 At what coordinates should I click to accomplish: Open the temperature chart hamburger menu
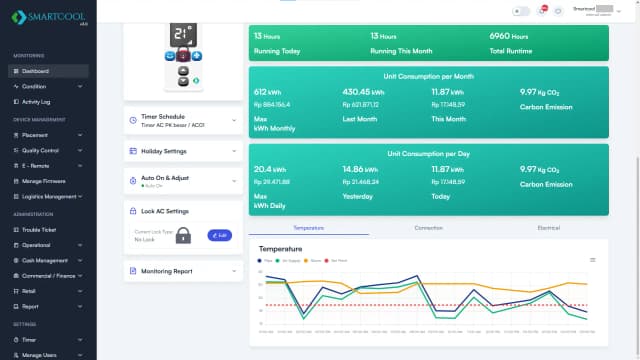[593, 260]
